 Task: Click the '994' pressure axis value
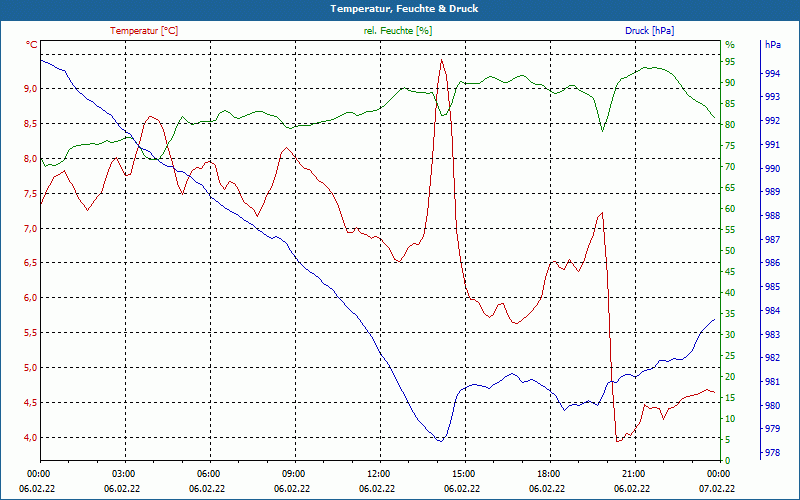(x=772, y=74)
